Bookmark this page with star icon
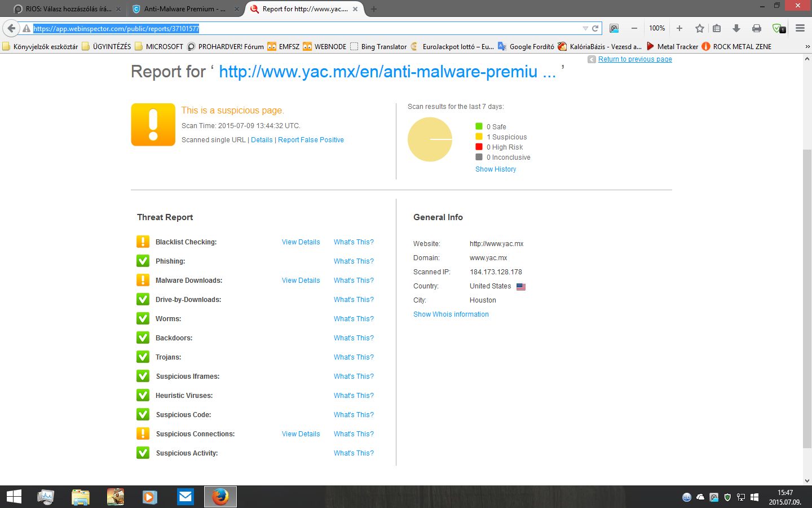The width and height of the screenshot is (812, 508). point(700,28)
